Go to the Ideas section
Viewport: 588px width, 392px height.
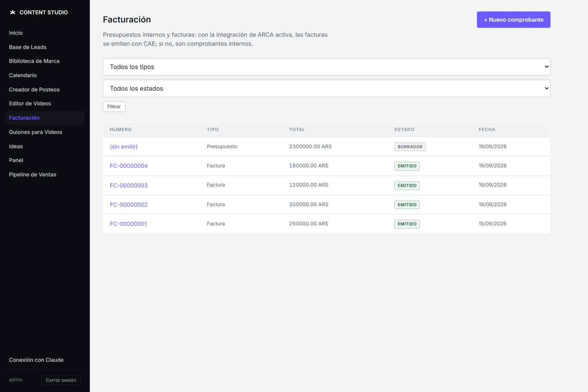[x=16, y=146]
